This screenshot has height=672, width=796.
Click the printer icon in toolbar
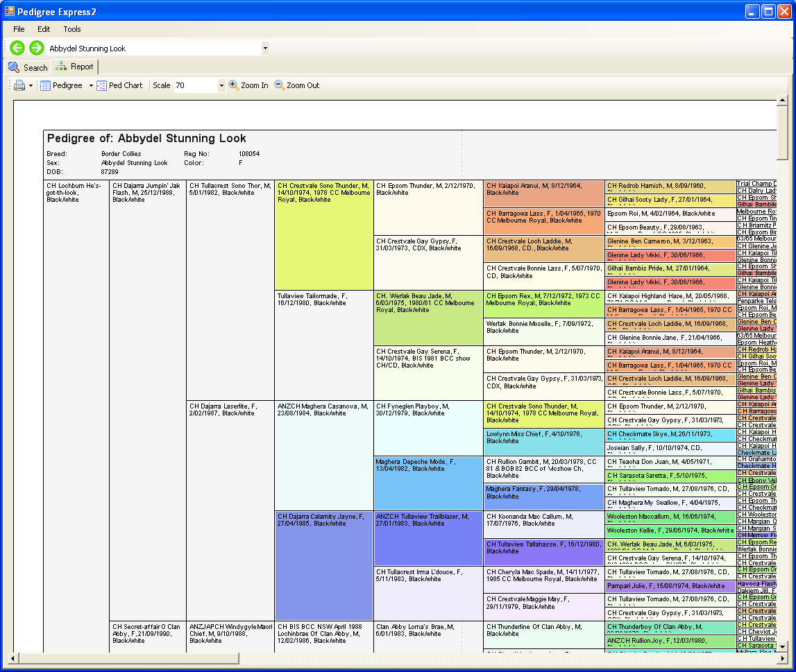[x=19, y=85]
